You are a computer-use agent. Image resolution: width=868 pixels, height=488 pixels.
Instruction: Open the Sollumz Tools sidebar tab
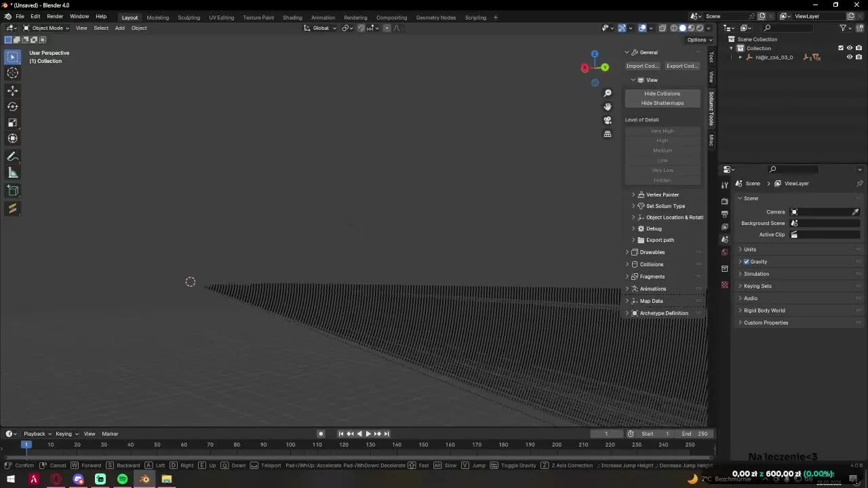point(711,108)
